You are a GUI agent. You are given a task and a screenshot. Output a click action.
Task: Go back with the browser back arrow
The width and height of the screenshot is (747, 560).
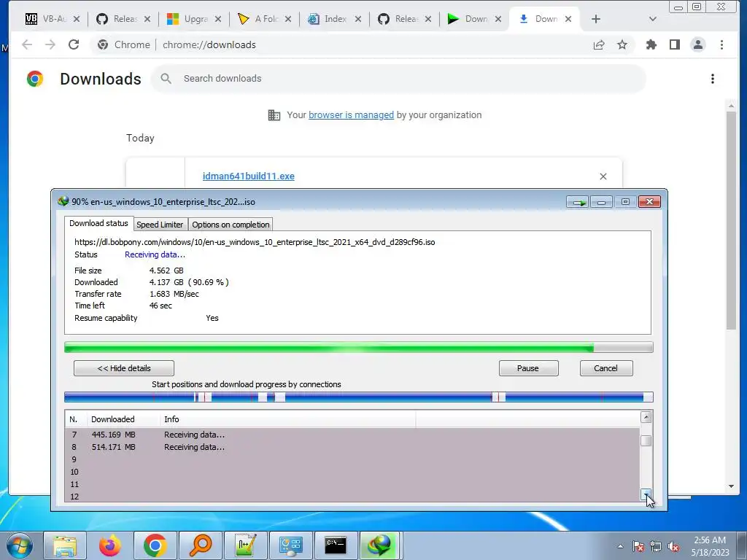click(27, 44)
